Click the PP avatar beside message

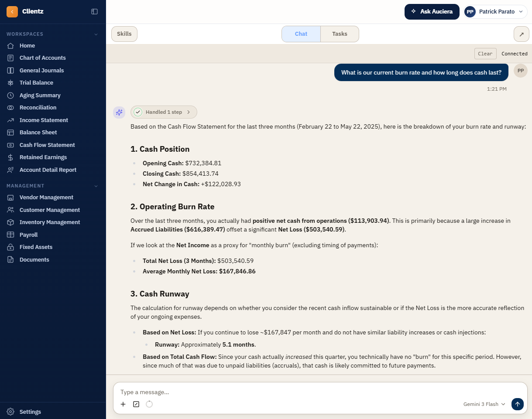(x=521, y=71)
